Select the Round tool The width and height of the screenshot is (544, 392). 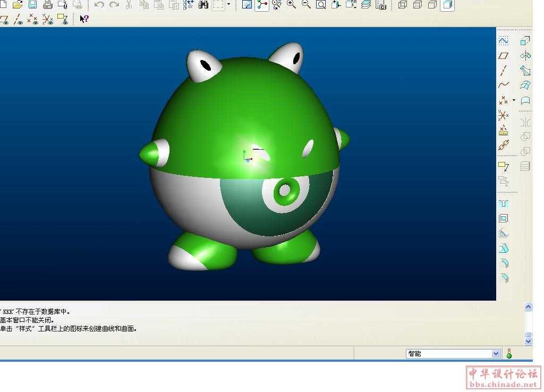pos(504,263)
